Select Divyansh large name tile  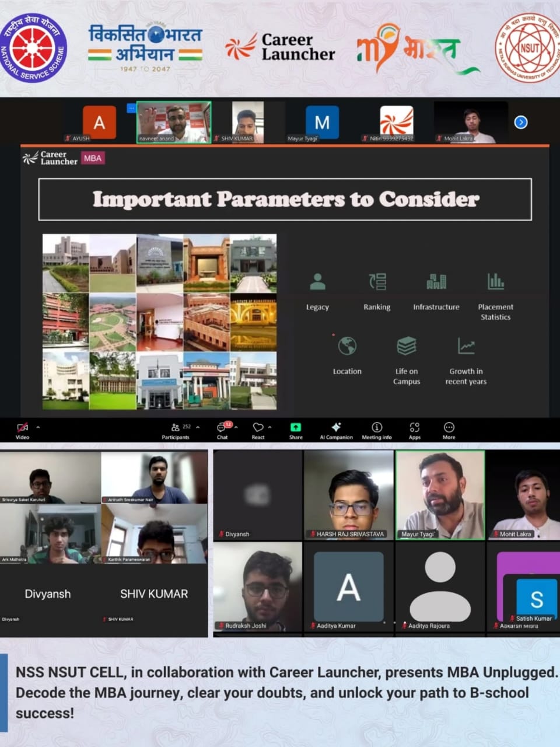pyautogui.click(x=48, y=594)
